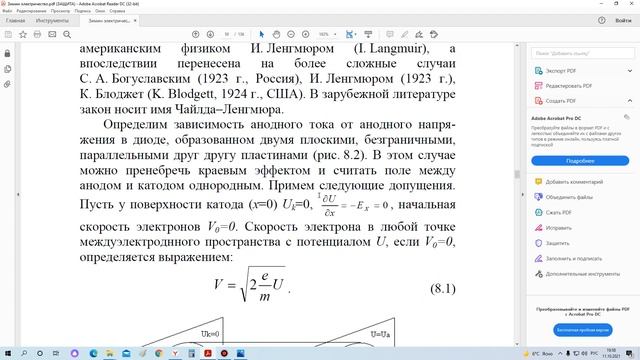Click the print icon
The width and height of the screenshot is (640, 360).
(x=37, y=35)
